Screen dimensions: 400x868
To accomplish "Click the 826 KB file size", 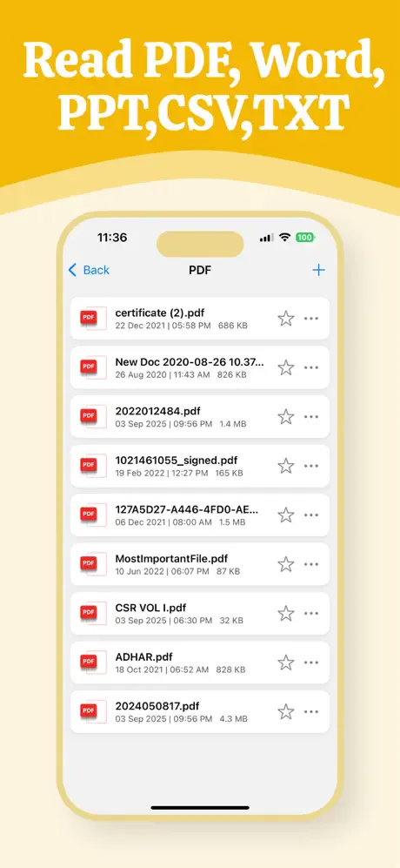I will (x=232, y=374).
